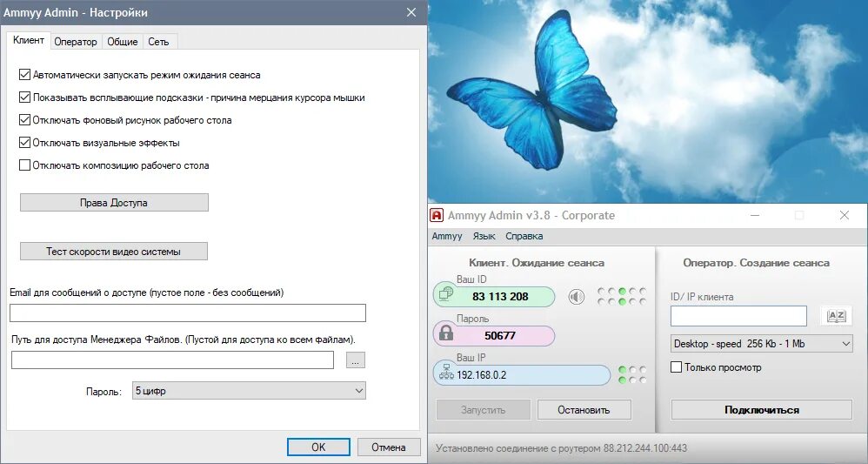The height and width of the screenshot is (464, 868).
Task: Click the Отмена cancel button
Action: 389,447
